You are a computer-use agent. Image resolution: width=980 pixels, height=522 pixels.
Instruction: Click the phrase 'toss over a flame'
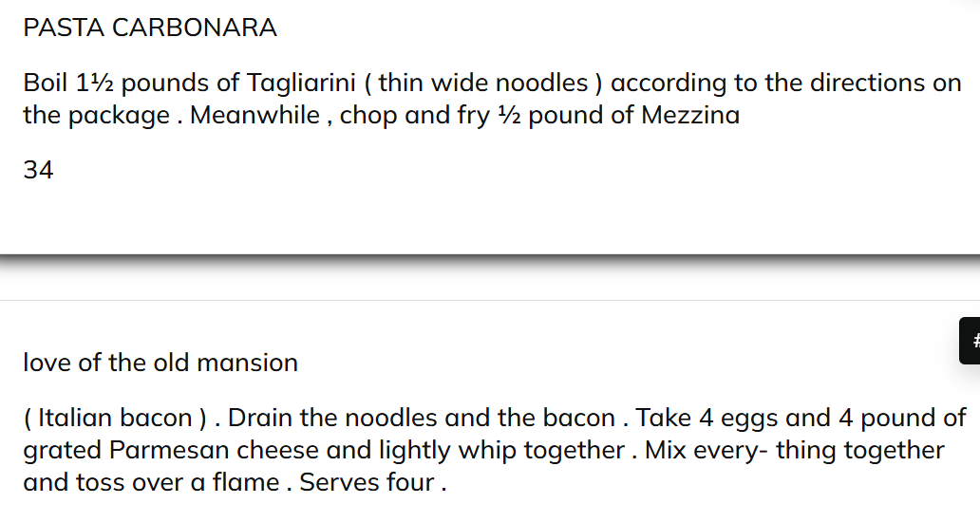click(178, 483)
